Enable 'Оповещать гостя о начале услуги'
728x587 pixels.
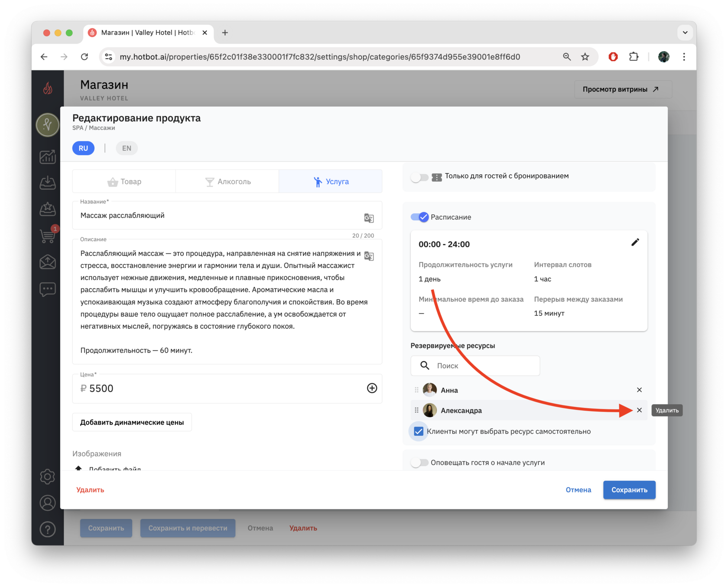pyautogui.click(x=419, y=463)
